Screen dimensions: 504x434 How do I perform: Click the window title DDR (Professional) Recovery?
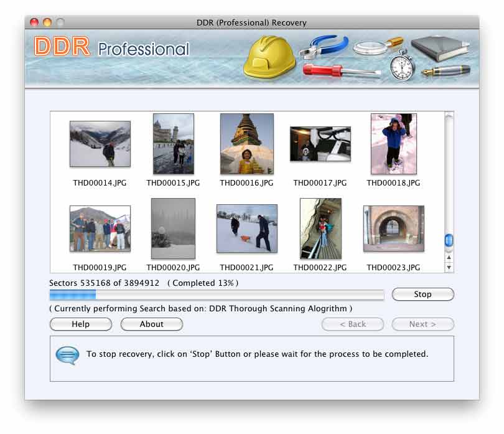coord(251,23)
